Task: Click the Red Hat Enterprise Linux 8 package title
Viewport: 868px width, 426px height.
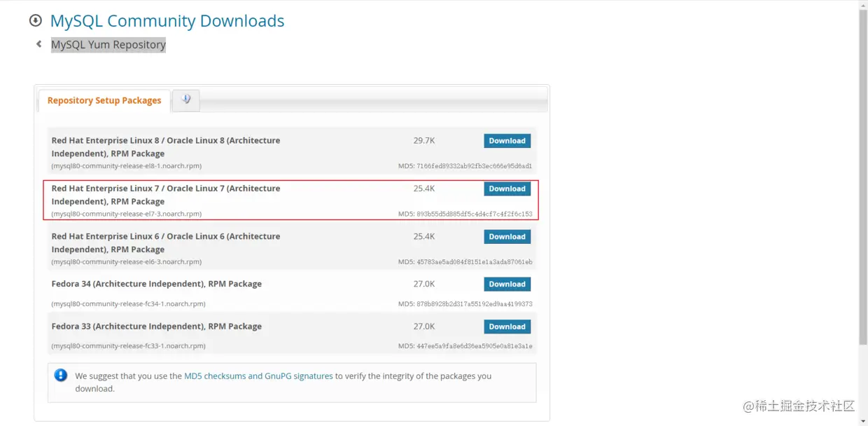Action: pos(166,147)
